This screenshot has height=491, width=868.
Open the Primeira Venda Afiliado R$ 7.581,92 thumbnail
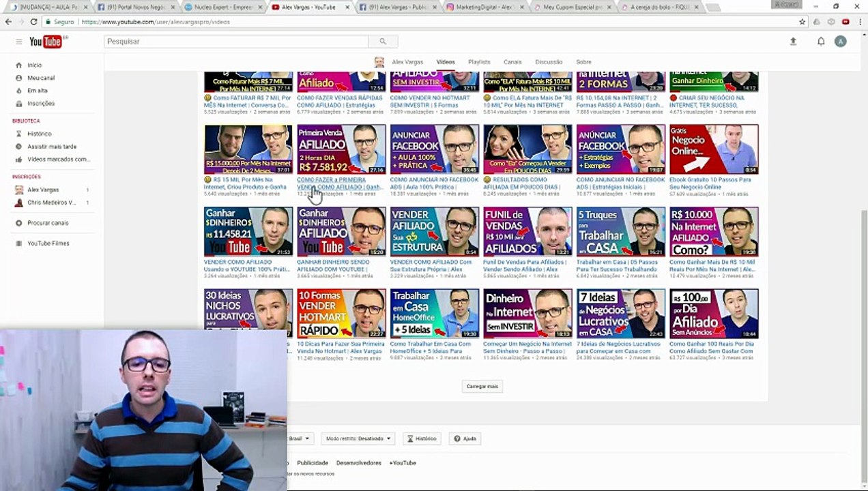pyautogui.click(x=341, y=149)
